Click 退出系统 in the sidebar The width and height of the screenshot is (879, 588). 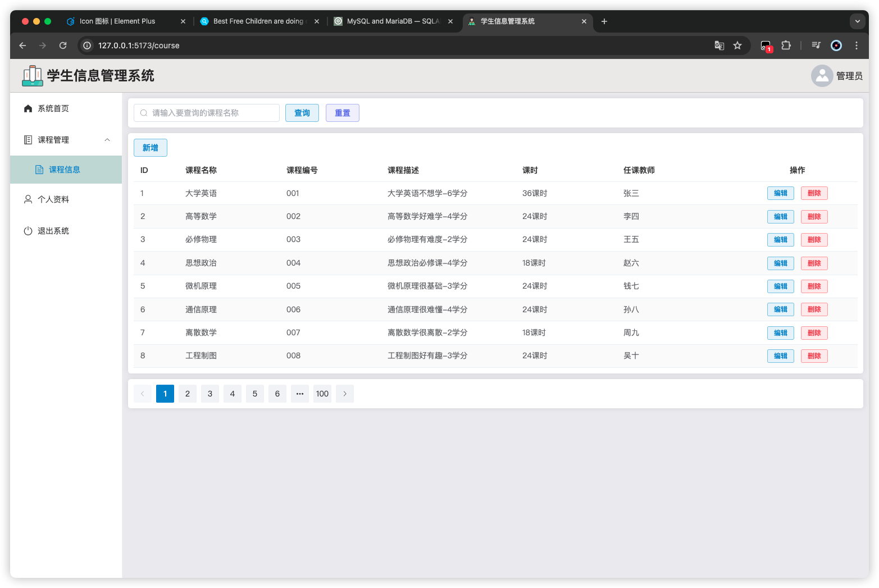(x=66, y=231)
